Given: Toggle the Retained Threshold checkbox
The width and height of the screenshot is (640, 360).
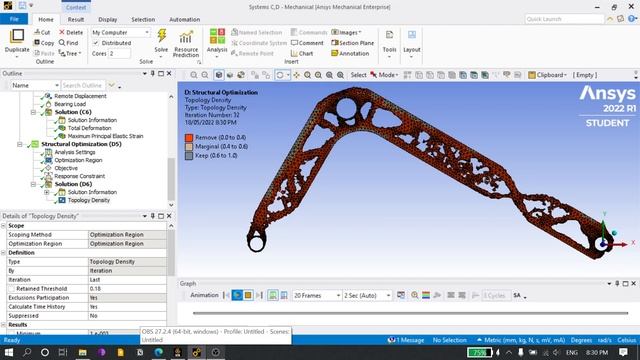Looking at the screenshot, I should (11, 289).
